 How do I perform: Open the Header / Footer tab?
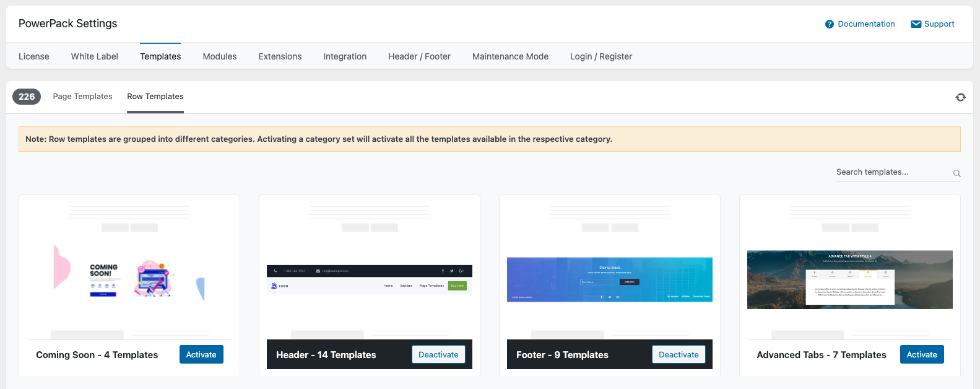pos(419,56)
